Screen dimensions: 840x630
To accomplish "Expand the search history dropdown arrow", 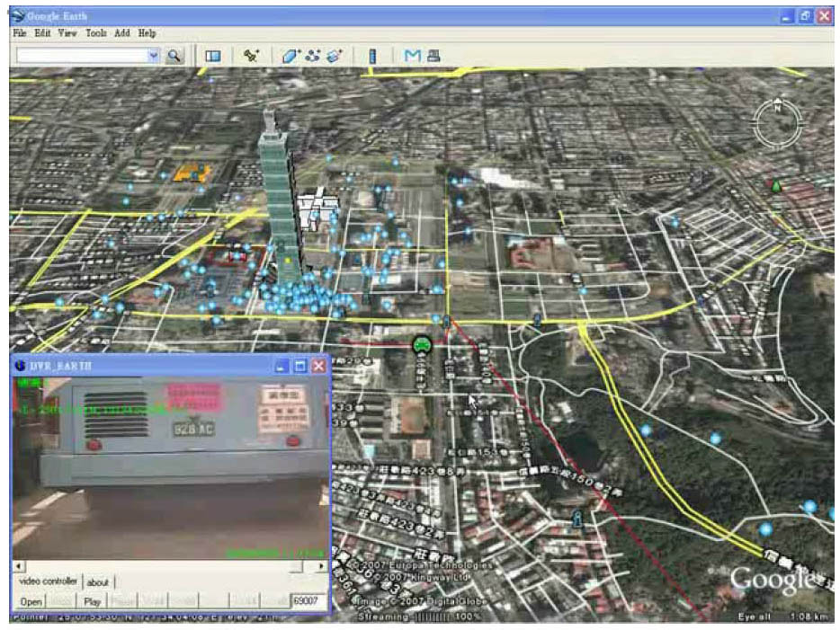I will click(154, 56).
